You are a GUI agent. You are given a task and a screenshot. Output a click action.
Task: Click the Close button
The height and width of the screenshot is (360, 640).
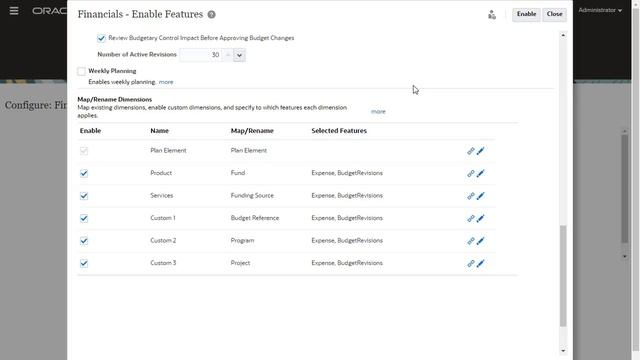(554, 14)
